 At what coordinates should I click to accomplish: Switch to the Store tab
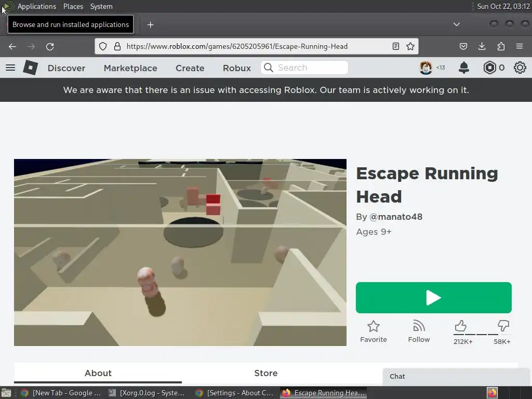coord(266,373)
